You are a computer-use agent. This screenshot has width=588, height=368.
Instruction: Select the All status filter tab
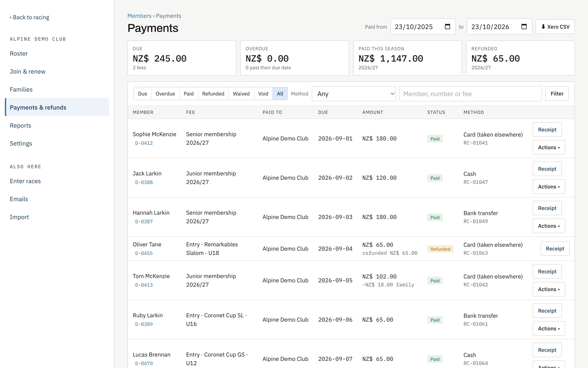click(280, 94)
